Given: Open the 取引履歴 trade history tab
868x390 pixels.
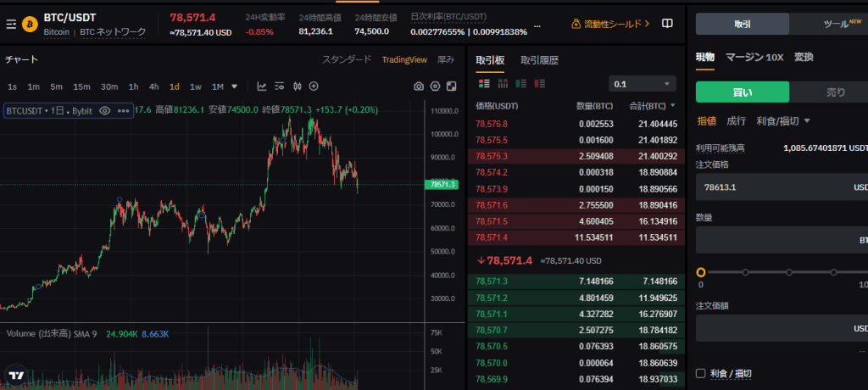Looking at the screenshot, I should (540, 60).
